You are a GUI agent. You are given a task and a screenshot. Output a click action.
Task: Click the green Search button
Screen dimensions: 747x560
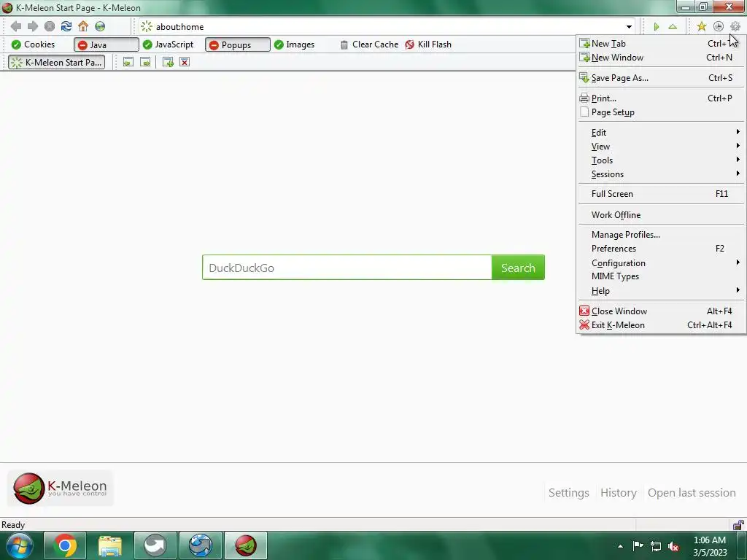[518, 268]
